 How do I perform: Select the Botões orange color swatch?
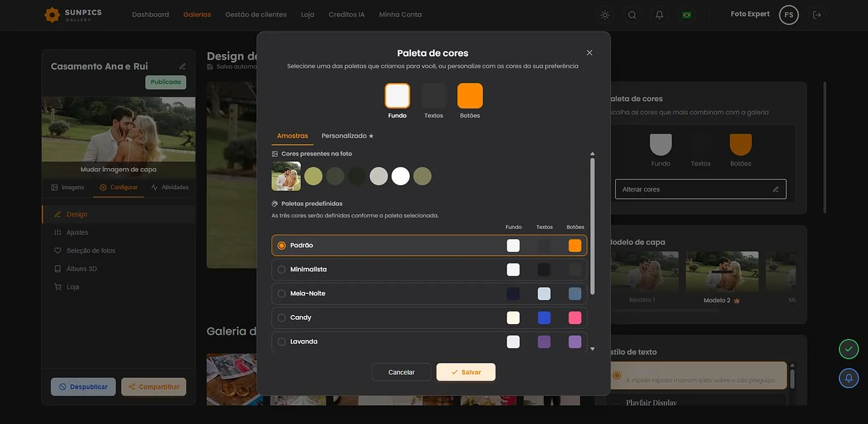(470, 96)
